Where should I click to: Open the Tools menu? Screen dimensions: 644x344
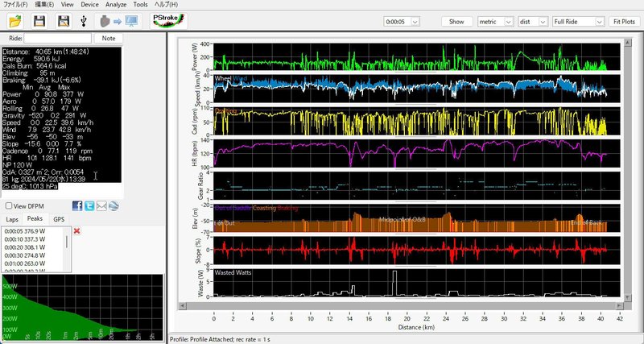[140, 5]
